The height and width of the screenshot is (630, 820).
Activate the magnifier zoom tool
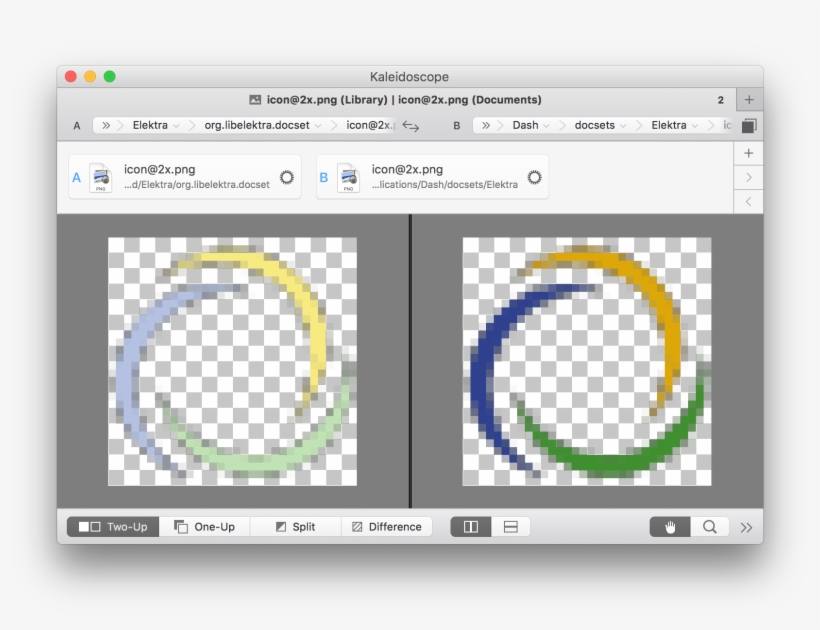710,525
